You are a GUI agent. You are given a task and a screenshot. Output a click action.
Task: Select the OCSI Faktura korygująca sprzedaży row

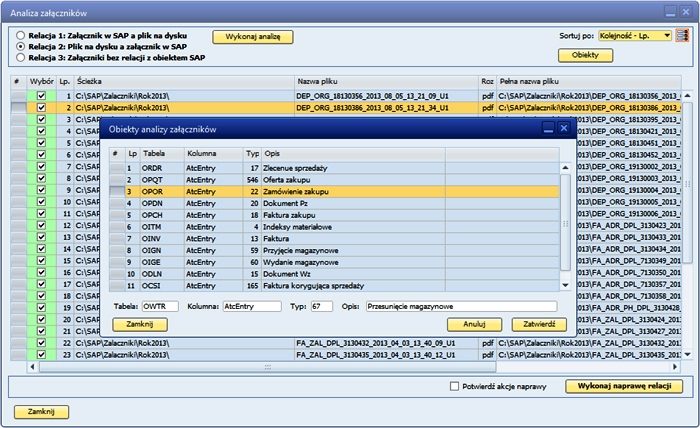(x=334, y=286)
